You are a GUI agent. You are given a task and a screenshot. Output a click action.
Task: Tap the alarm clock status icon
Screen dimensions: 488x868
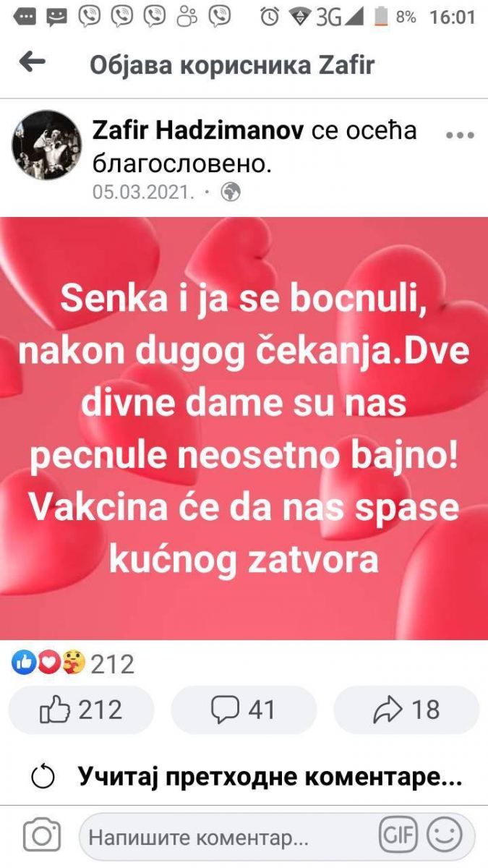[x=270, y=17]
